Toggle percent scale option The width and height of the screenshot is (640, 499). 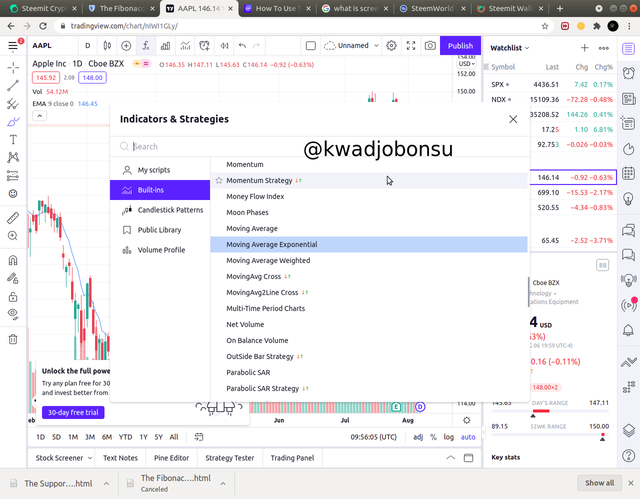point(433,437)
